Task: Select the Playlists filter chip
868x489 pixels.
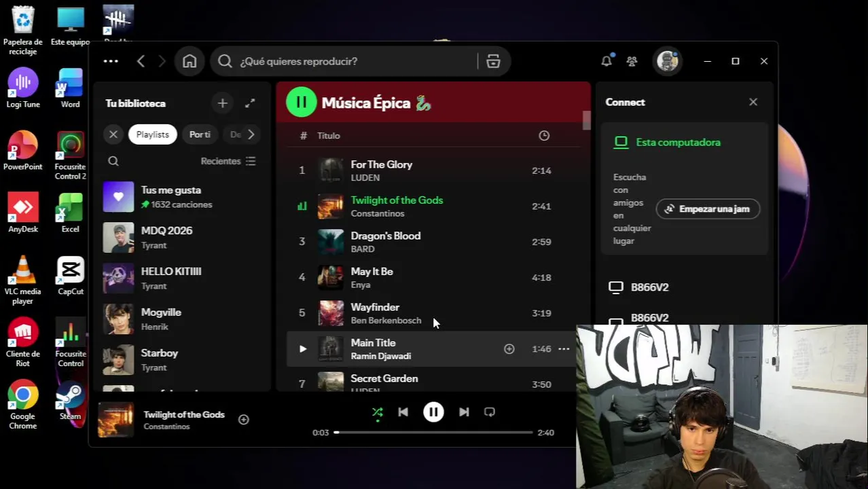Action: pos(152,134)
